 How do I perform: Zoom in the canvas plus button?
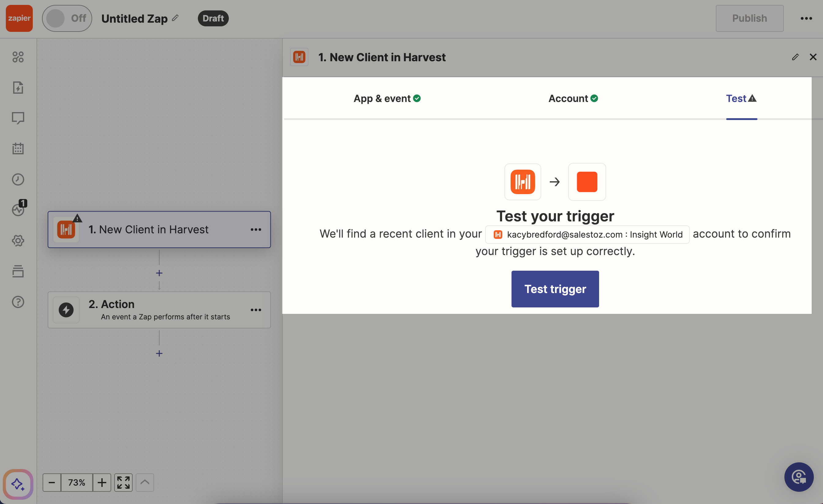click(102, 483)
